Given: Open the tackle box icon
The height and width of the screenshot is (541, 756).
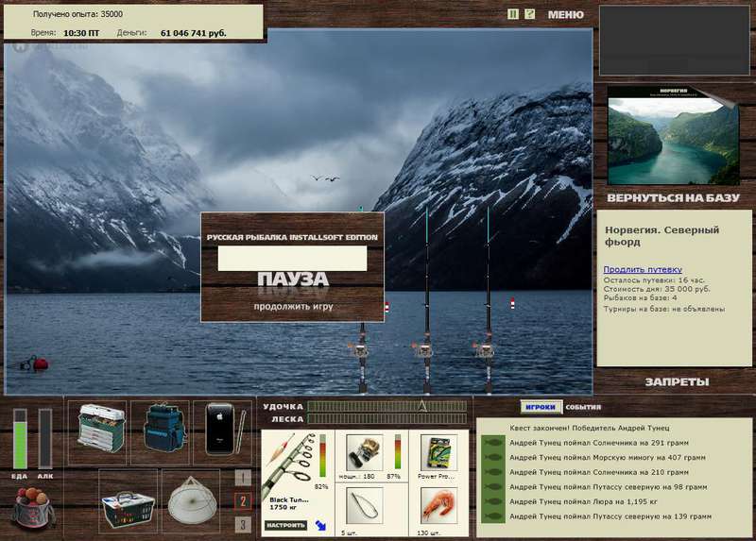Looking at the screenshot, I should 101,429.
